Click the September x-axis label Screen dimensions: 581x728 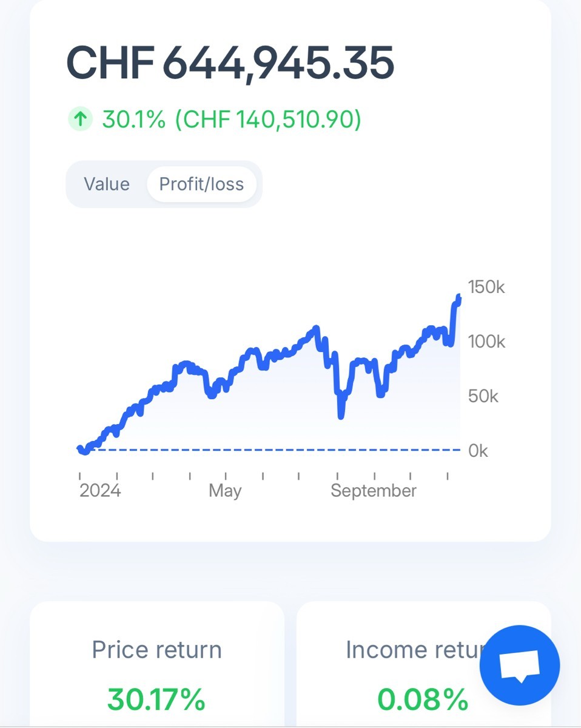point(374,490)
